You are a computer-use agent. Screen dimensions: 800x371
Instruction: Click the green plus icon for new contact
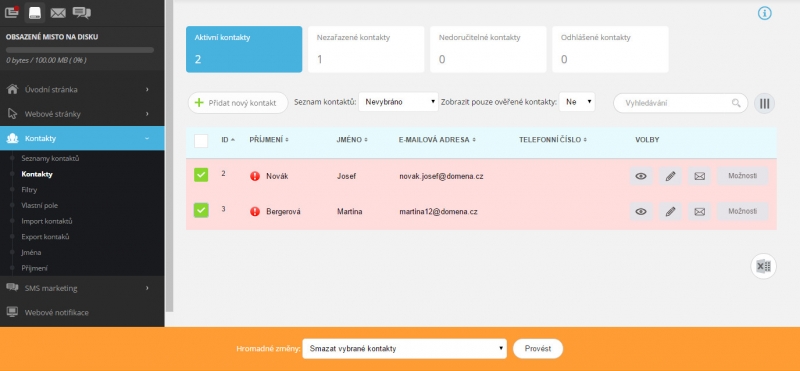click(199, 103)
